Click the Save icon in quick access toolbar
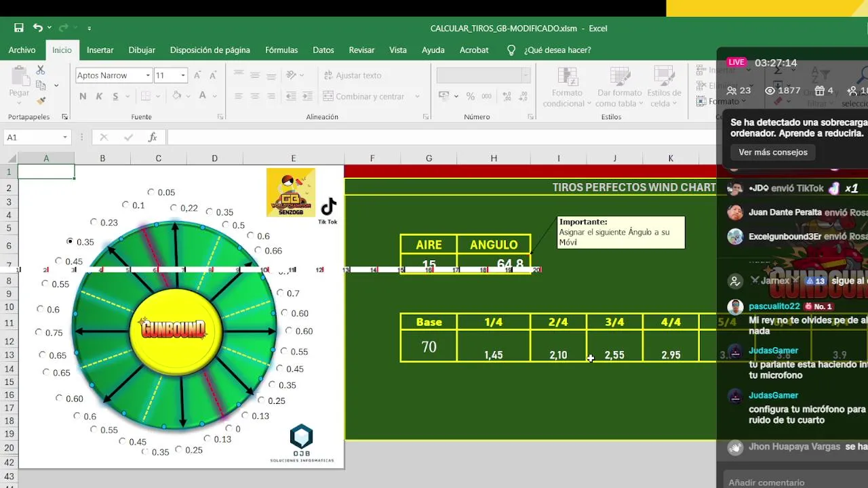 point(19,28)
